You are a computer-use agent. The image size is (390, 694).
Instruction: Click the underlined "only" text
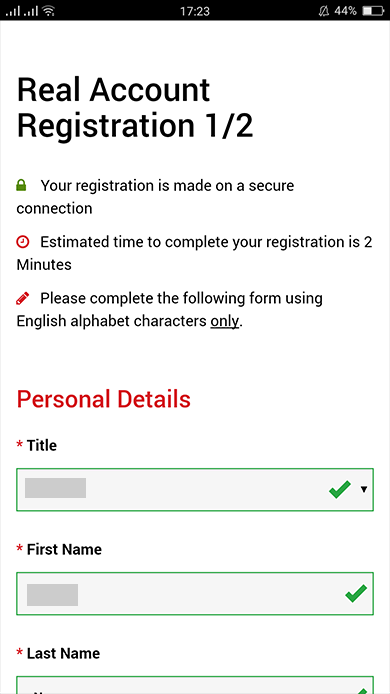click(224, 321)
